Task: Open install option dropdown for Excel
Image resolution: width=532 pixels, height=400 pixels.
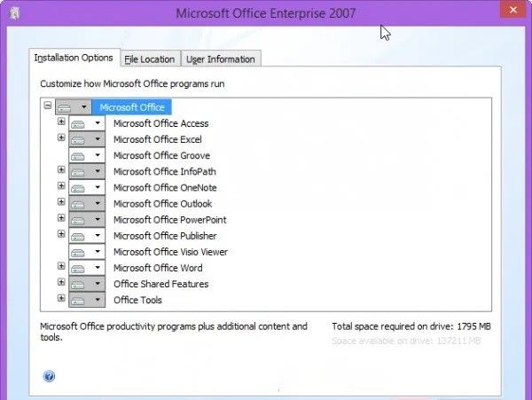Action: 87,139
